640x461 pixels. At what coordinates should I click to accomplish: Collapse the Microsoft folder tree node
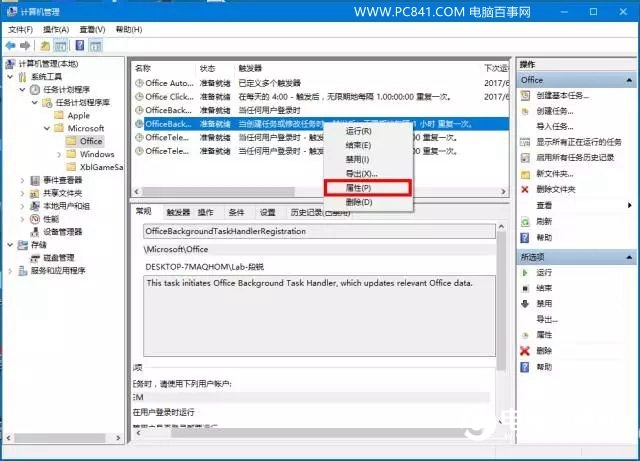pyautogui.click(x=47, y=128)
